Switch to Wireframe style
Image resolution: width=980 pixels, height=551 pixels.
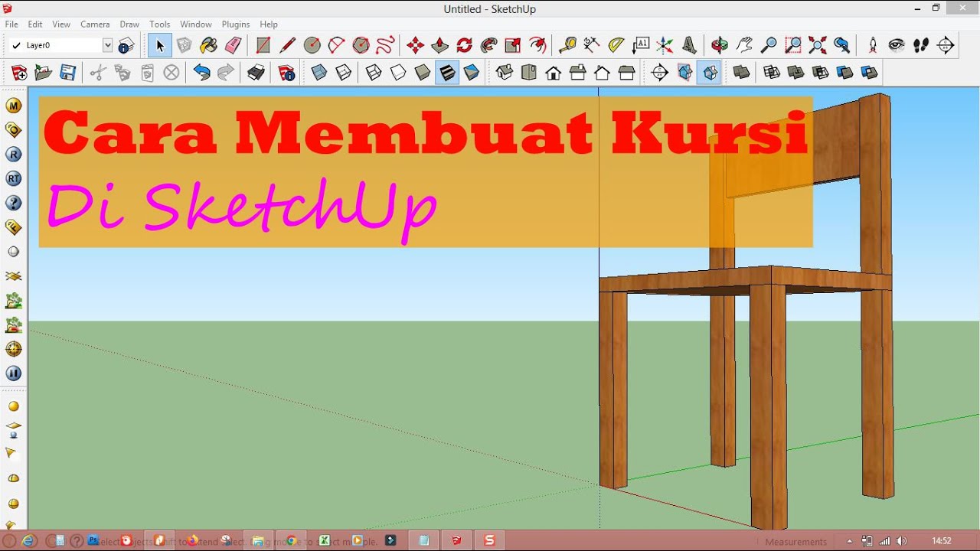pos(374,73)
